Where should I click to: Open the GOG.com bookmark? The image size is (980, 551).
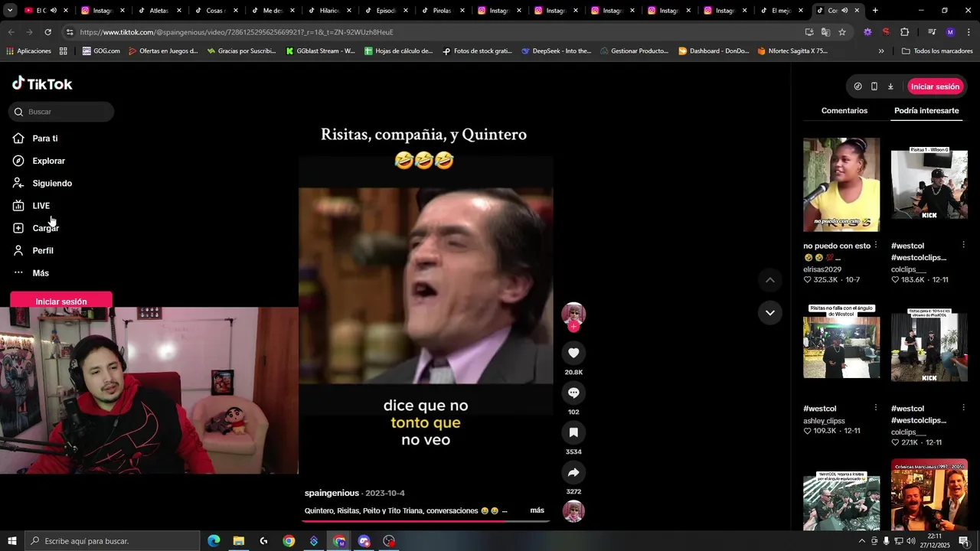(100, 51)
